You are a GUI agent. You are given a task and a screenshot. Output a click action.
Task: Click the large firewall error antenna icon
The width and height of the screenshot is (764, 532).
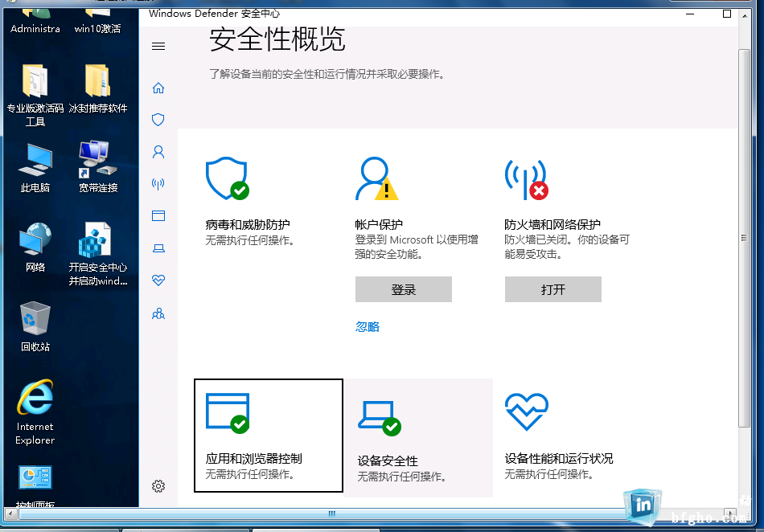[526, 179]
